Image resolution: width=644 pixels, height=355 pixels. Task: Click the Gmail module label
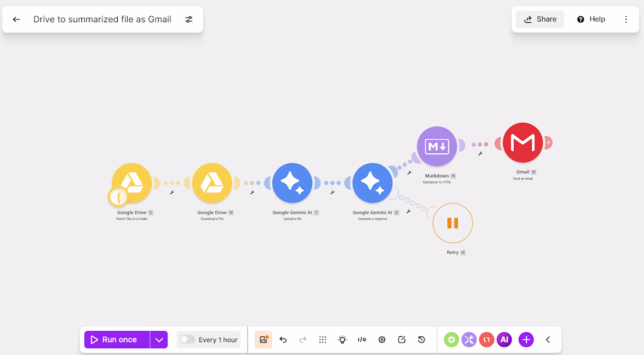(x=523, y=172)
